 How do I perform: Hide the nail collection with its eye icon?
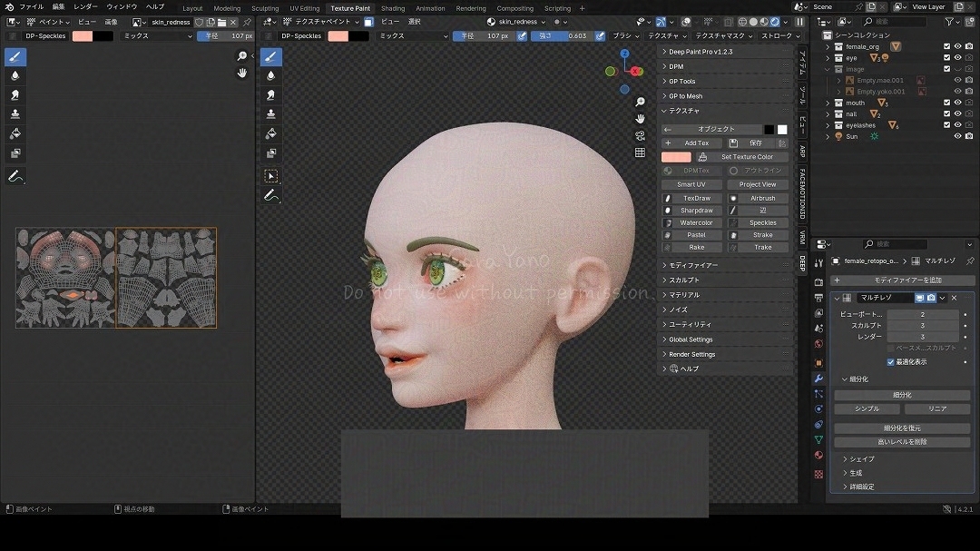957,113
